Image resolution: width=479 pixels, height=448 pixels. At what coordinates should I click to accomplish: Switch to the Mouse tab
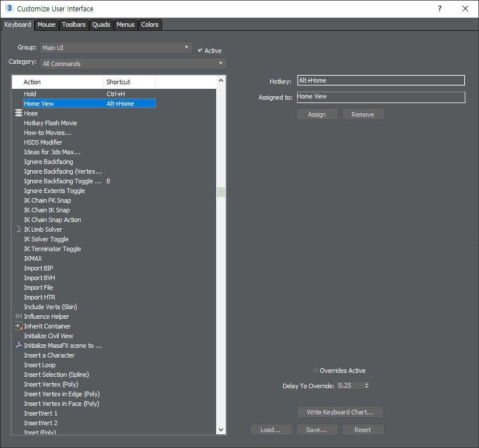47,24
